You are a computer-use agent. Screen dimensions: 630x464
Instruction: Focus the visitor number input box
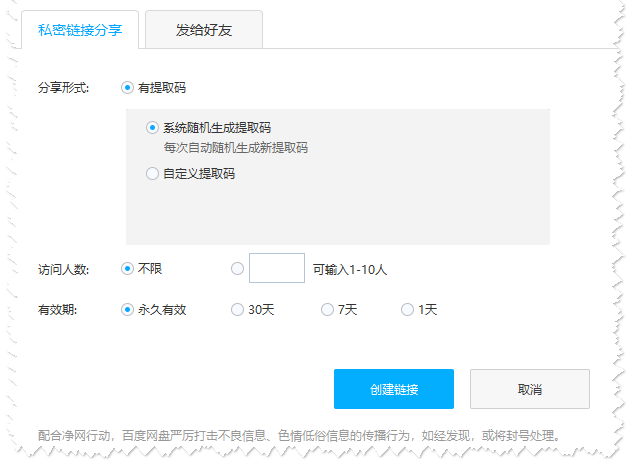[277, 268]
